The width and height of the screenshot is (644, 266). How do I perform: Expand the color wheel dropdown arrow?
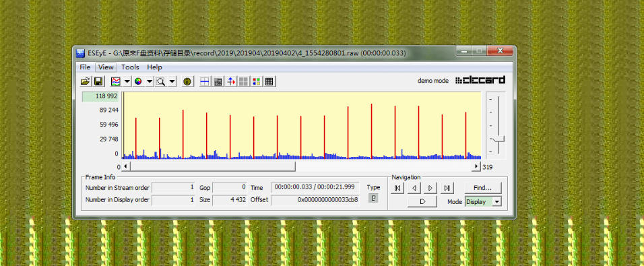150,81
